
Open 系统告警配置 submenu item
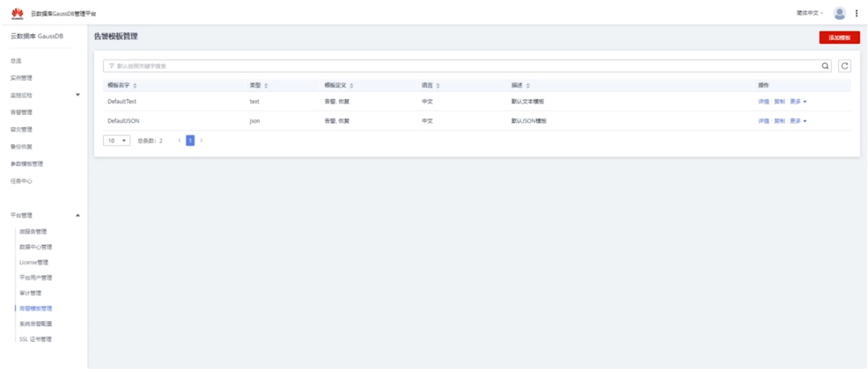(36, 323)
